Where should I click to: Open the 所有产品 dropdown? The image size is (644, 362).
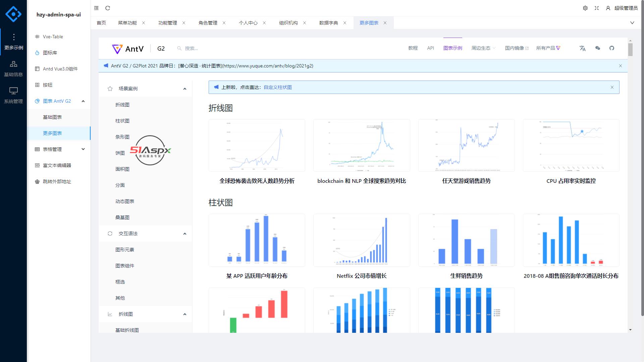coord(548,48)
